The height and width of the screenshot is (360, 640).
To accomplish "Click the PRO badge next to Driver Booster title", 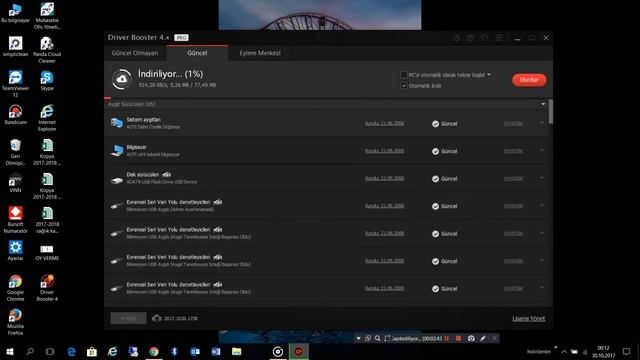I will 181,38.
